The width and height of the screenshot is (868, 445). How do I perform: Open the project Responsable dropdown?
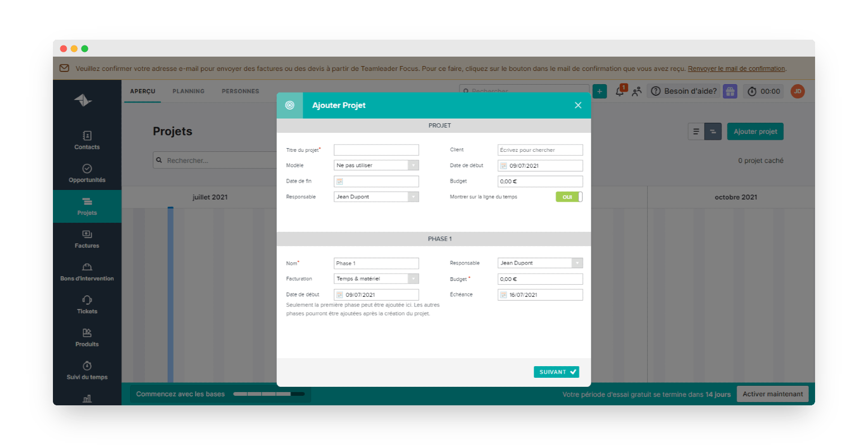[376, 197]
